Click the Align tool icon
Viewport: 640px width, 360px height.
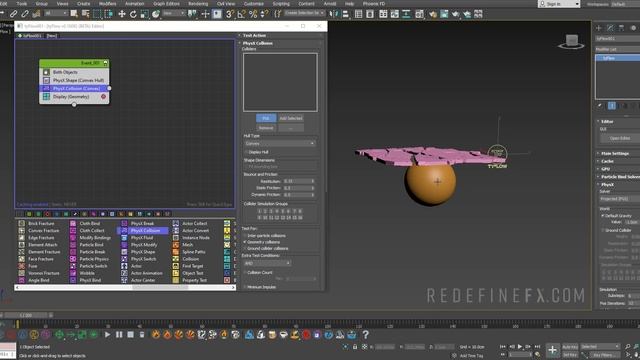(x=345, y=14)
